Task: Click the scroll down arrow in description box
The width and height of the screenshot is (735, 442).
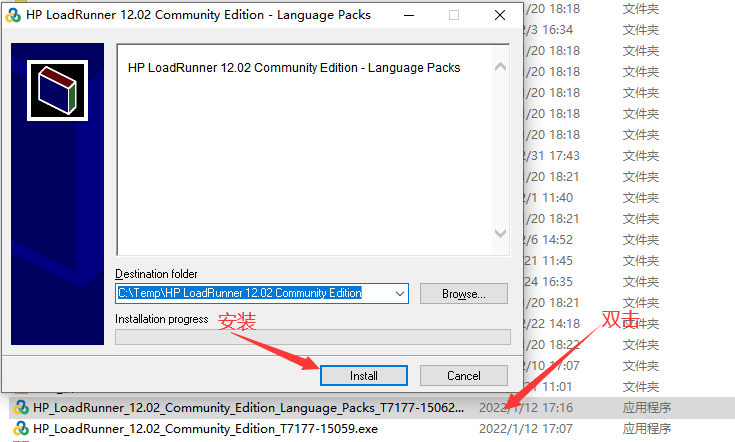Action: [500, 233]
